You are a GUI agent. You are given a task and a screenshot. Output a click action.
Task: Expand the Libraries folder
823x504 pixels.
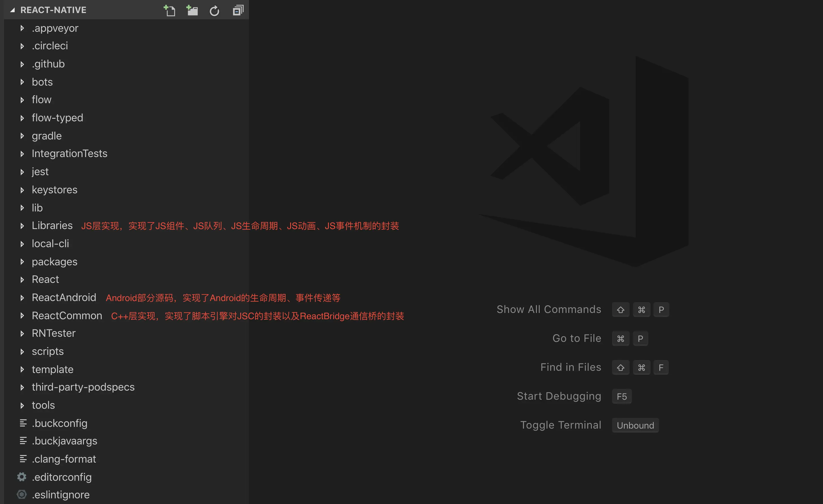(22, 226)
